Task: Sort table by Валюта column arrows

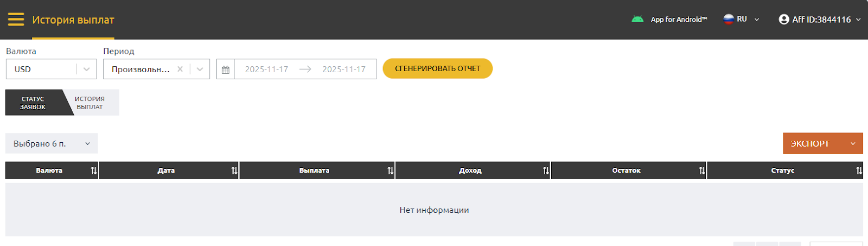Action: (x=94, y=171)
